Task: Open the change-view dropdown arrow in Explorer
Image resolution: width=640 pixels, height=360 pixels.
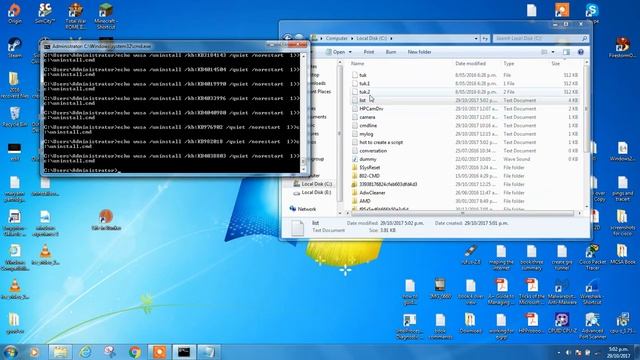Action: coord(553,52)
